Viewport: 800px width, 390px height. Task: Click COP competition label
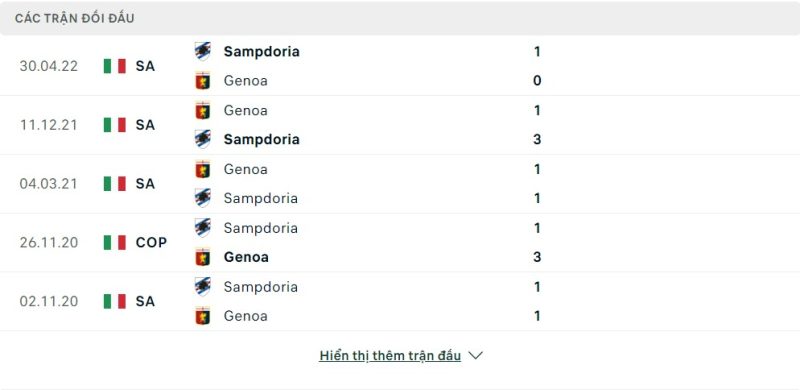click(x=152, y=242)
